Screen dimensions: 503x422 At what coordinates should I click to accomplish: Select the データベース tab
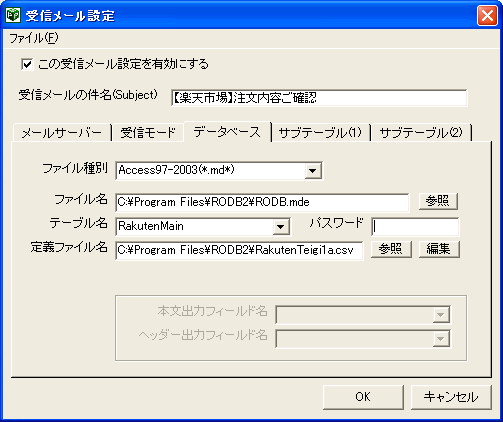click(x=227, y=132)
